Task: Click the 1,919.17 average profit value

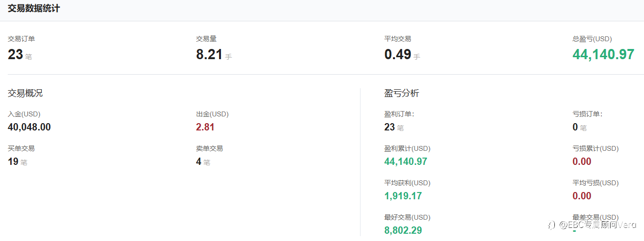Action: pos(403,196)
